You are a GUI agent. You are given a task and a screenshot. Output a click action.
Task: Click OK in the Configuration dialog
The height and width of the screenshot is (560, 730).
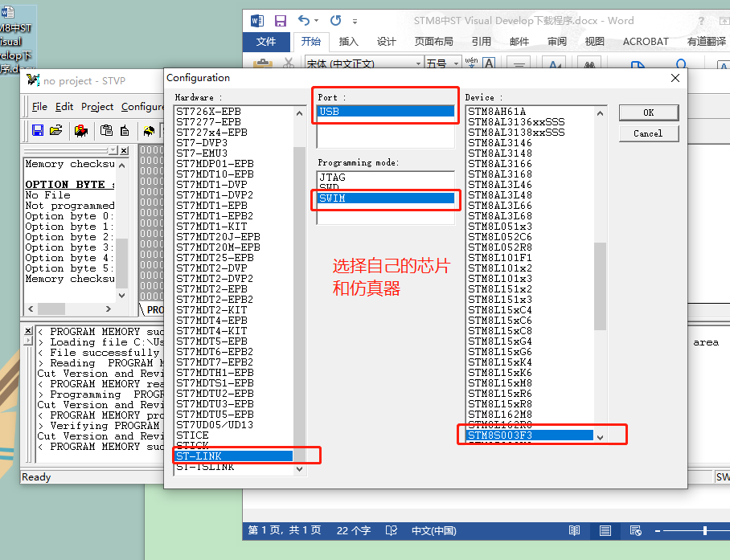click(649, 112)
